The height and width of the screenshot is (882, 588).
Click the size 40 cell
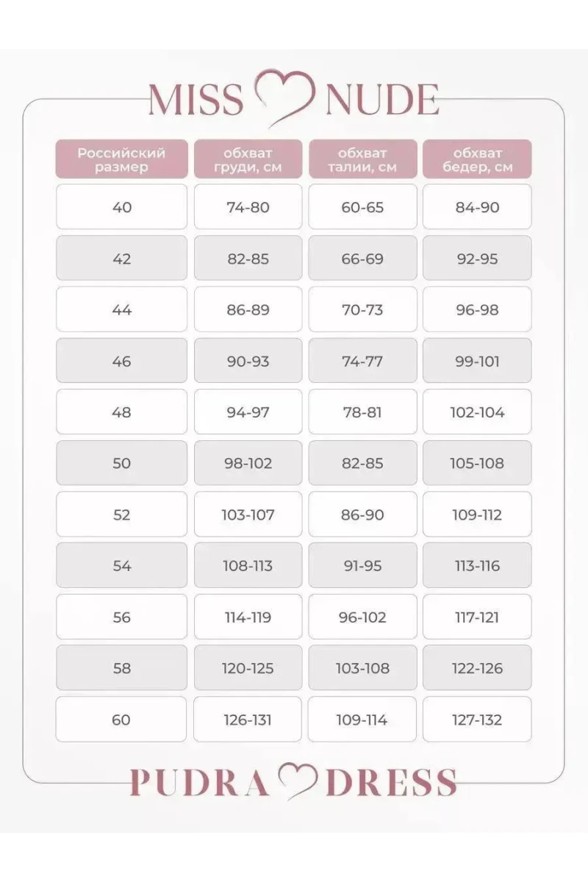point(122,207)
